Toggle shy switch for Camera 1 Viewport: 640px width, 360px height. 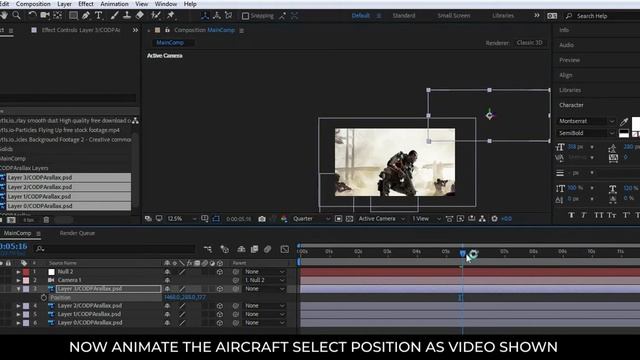(167, 280)
